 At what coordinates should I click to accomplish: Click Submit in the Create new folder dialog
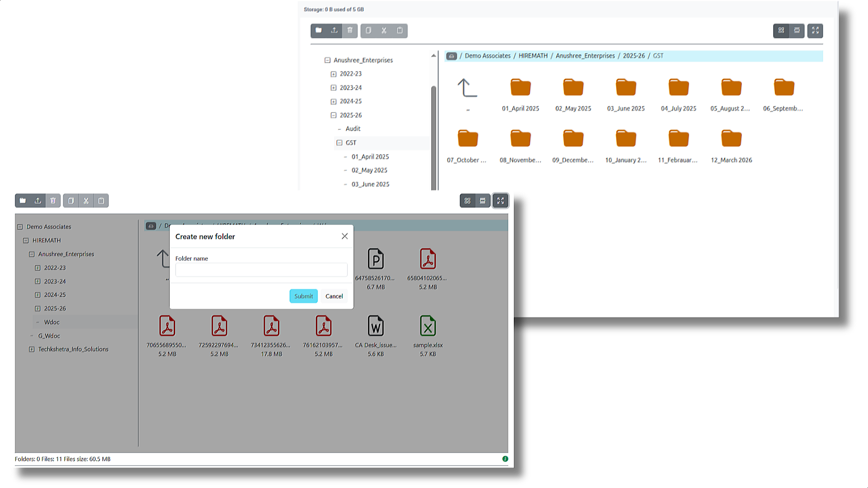click(x=303, y=296)
